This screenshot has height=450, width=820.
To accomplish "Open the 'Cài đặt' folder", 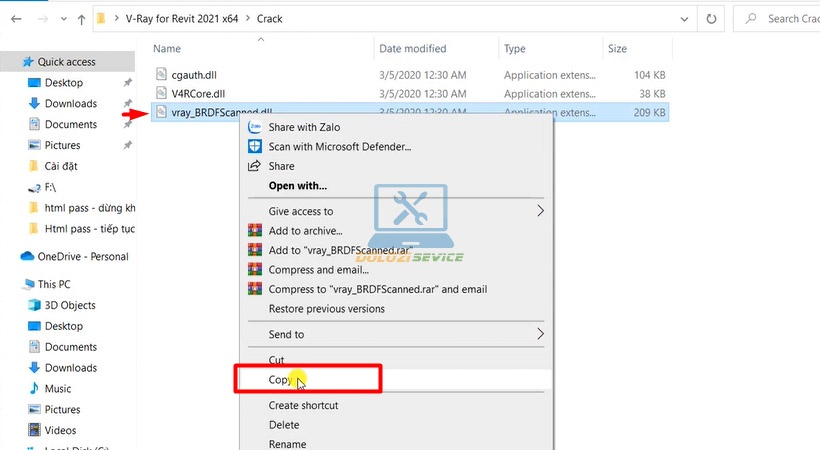I will coord(61,166).
